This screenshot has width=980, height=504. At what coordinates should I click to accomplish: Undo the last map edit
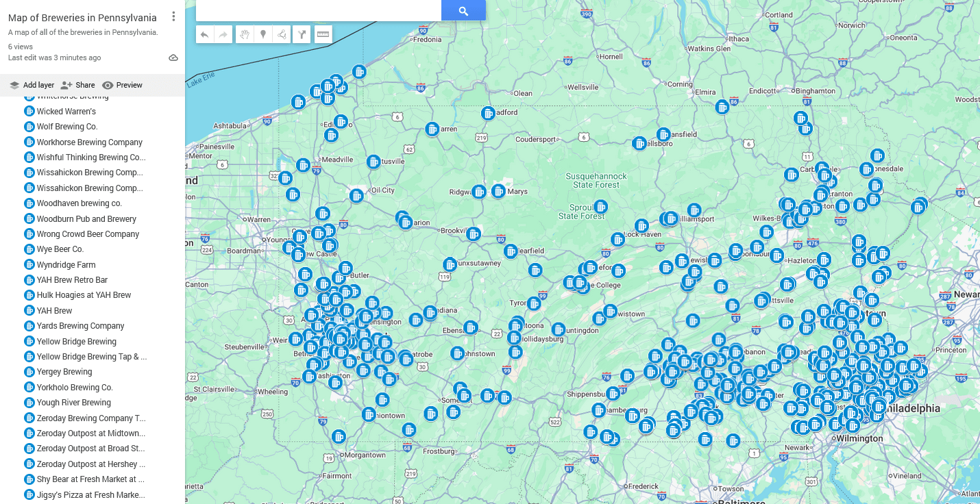[x=204, y=34]
